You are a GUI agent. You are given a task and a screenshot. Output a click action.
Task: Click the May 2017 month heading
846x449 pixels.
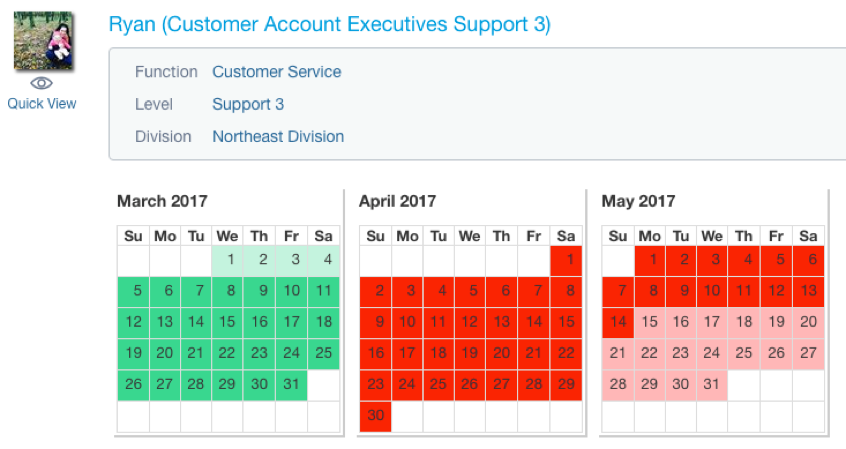click(638, 201)
